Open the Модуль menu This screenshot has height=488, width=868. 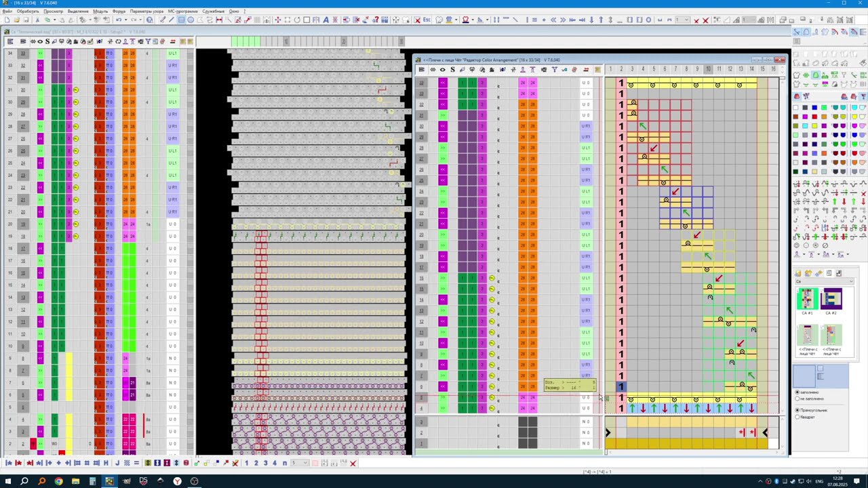coord(100,12)
